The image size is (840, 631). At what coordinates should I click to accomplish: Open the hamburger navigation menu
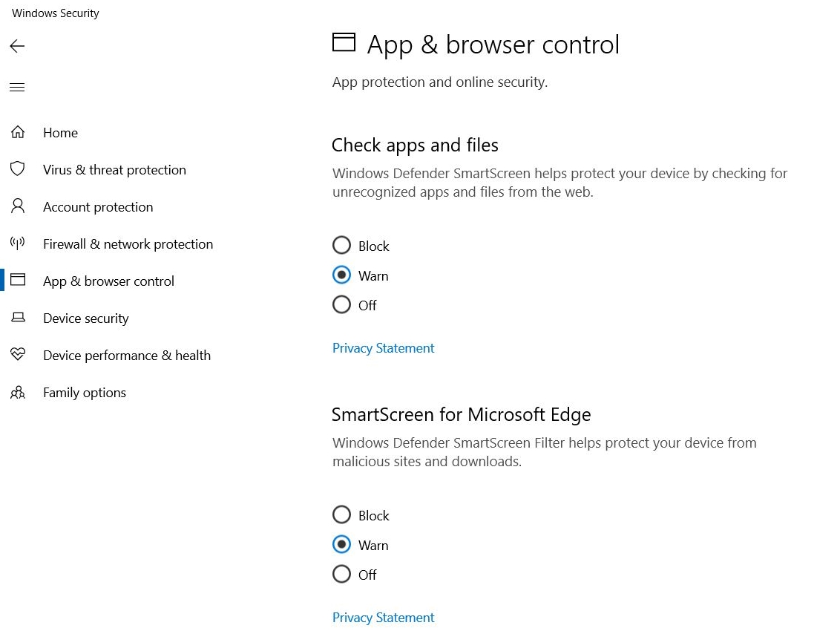point(17,88)
